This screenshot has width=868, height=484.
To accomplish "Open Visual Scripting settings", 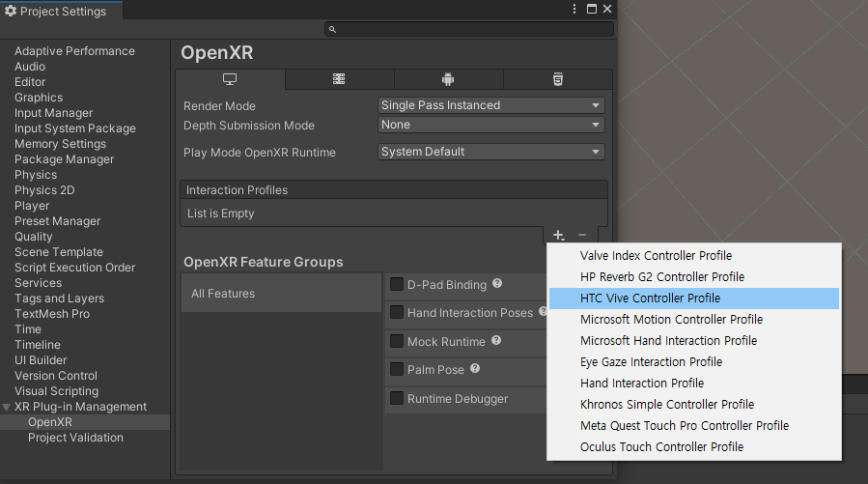I will pos(56,391).
